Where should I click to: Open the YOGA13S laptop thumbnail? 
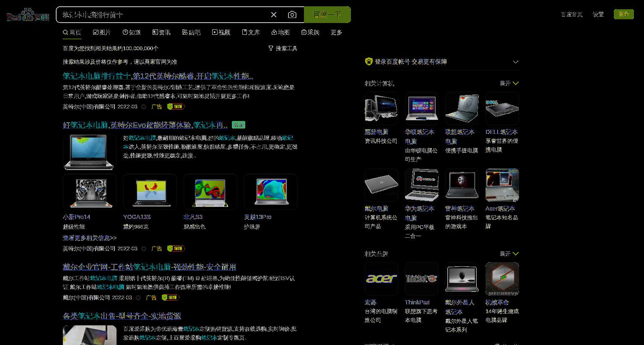pyautogui.click(x=150, y=192)
